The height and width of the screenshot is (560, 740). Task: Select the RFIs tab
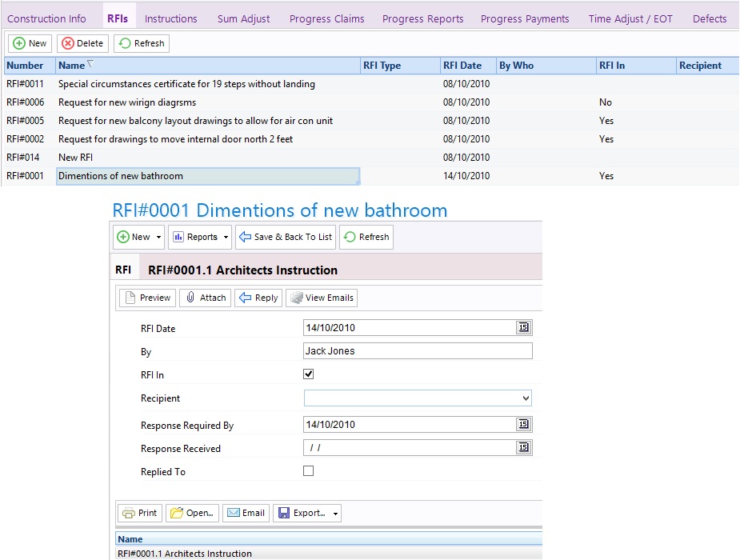pos(118,19)
